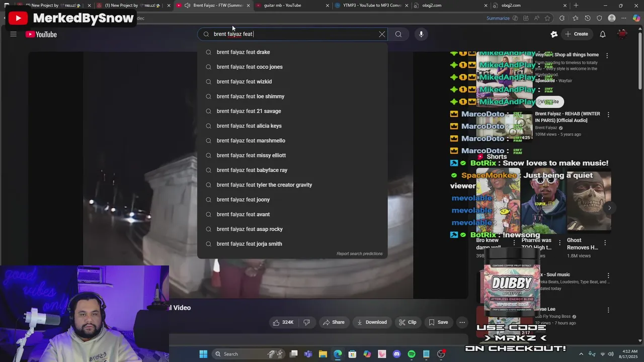Screen dimensions: 644x362
Task: Open File Explorer from taskbar
Action: tap(323, 354)
